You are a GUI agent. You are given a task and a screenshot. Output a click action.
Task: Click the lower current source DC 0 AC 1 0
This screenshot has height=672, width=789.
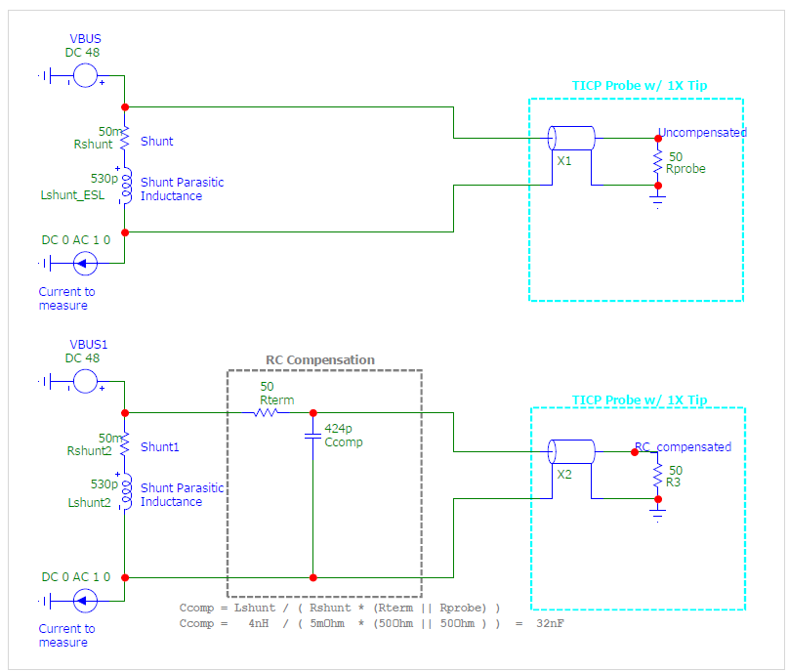pos(85,601)
